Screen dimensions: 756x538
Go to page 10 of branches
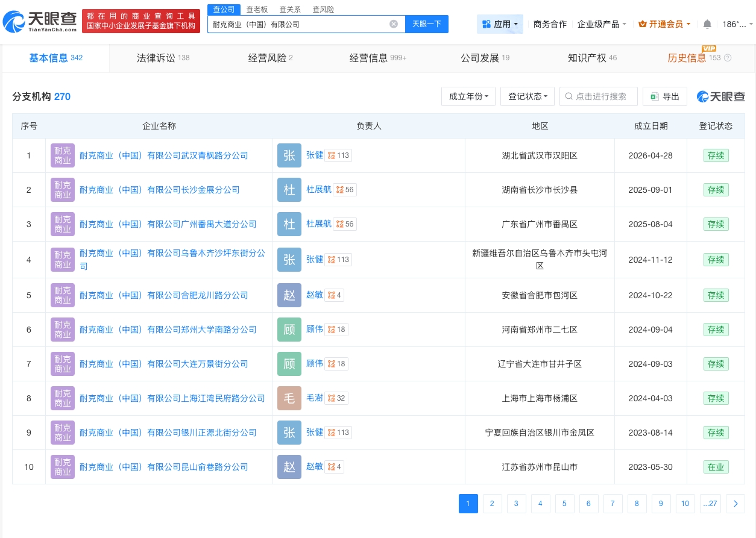tap(685, 504)
